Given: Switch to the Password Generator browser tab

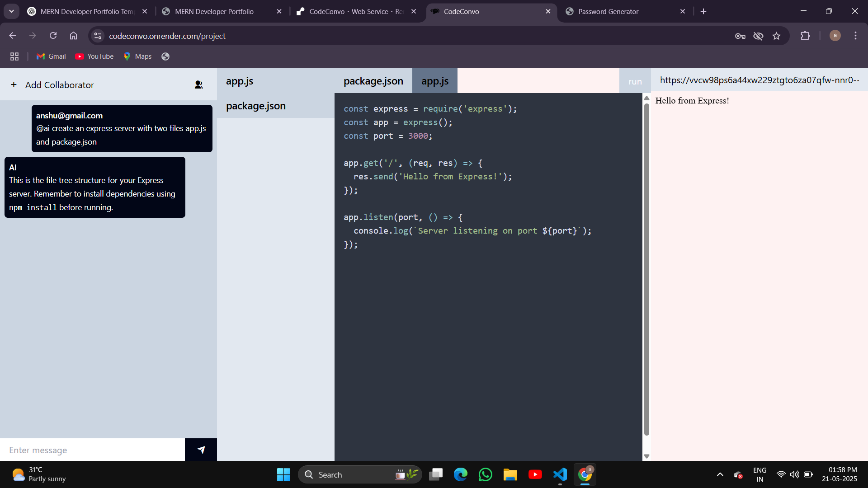Looking at the screenshot, I should point(608,11).
